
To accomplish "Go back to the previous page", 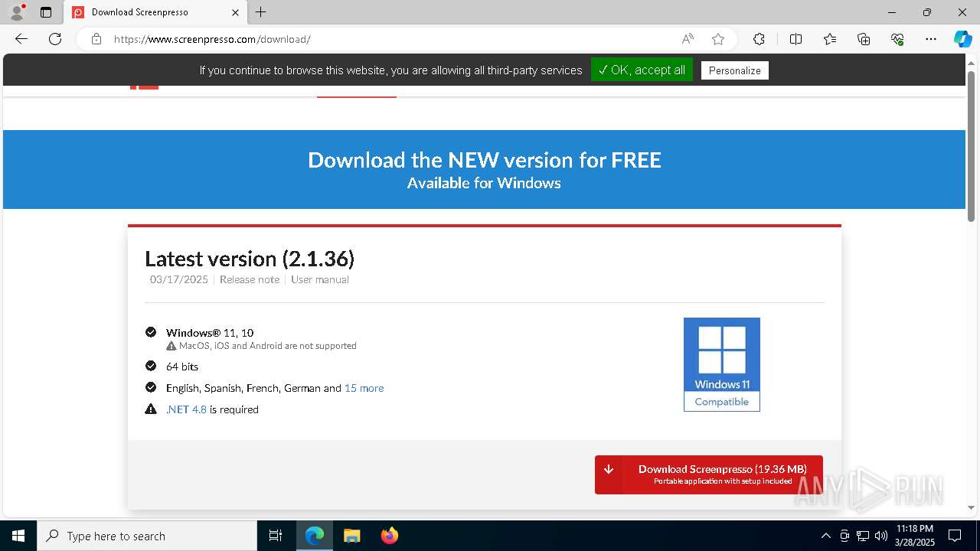I will pyautogui.click(x=21, y=39).
